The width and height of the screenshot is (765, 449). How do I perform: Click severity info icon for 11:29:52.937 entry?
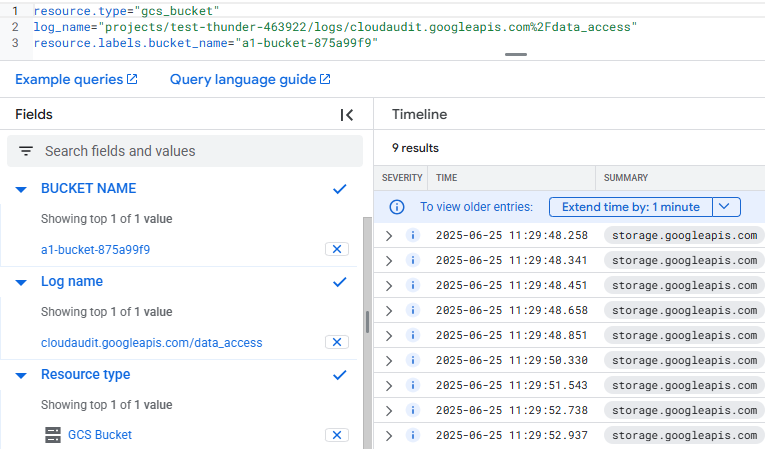pos(413,435)
